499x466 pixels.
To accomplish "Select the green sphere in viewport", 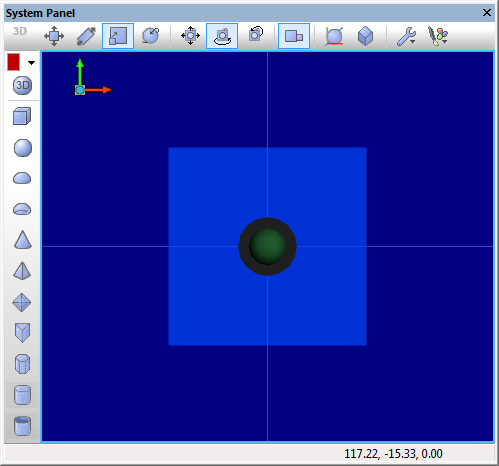I will pos(267,246).
